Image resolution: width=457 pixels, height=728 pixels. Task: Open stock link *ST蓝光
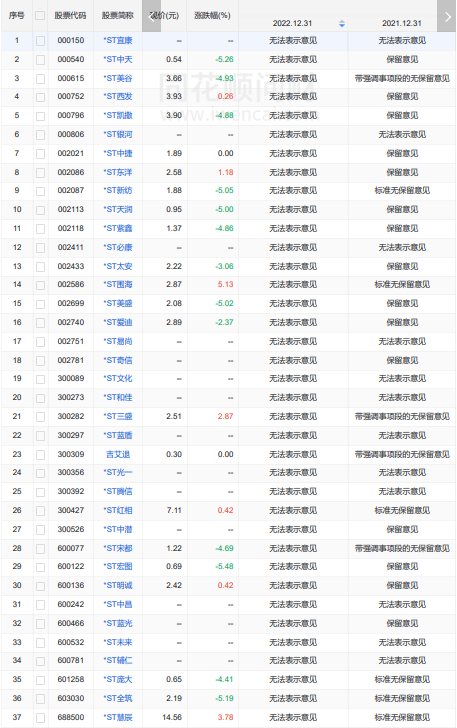[x=118, y=624]
